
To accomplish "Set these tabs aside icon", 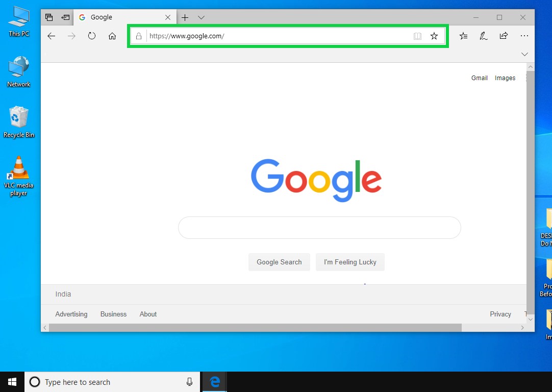I will click(65, 17).
